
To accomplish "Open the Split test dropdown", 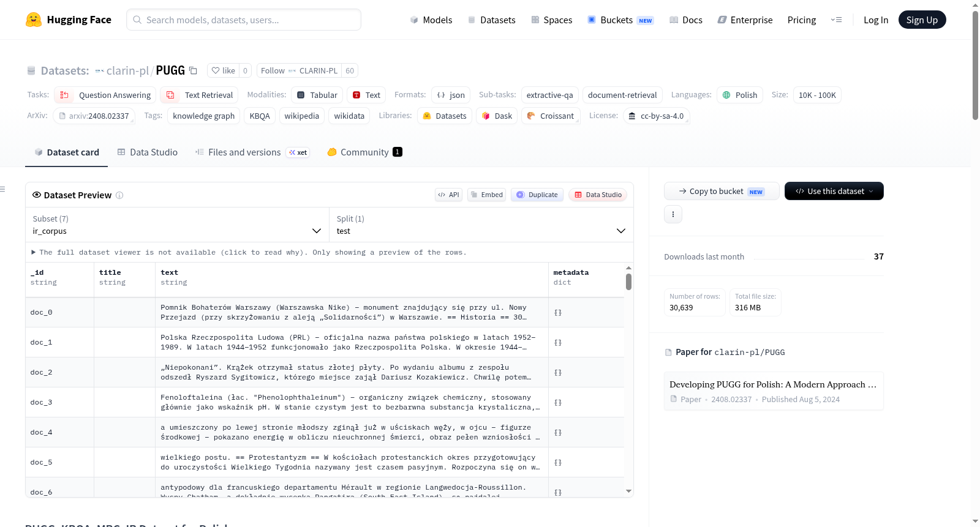I will click(481, 225).
